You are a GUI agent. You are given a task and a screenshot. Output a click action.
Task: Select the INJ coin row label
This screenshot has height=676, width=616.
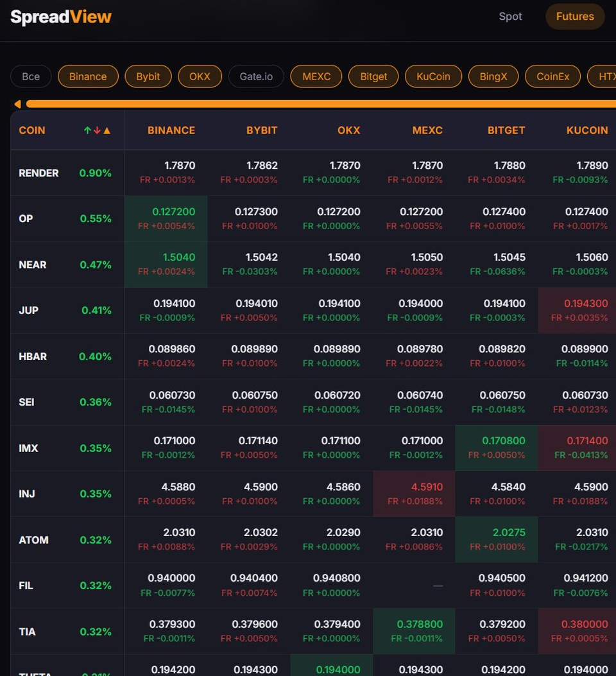[27, 494]
